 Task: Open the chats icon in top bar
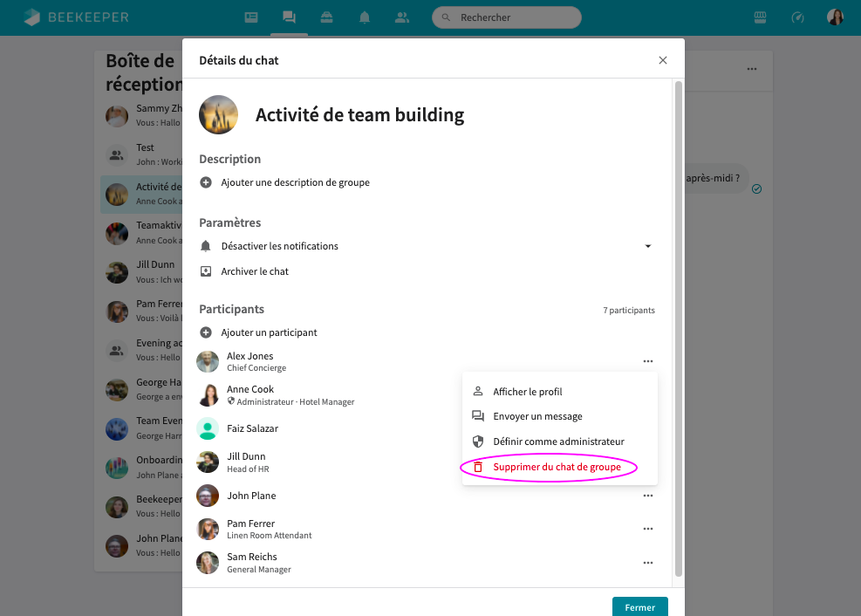point(289,17)
